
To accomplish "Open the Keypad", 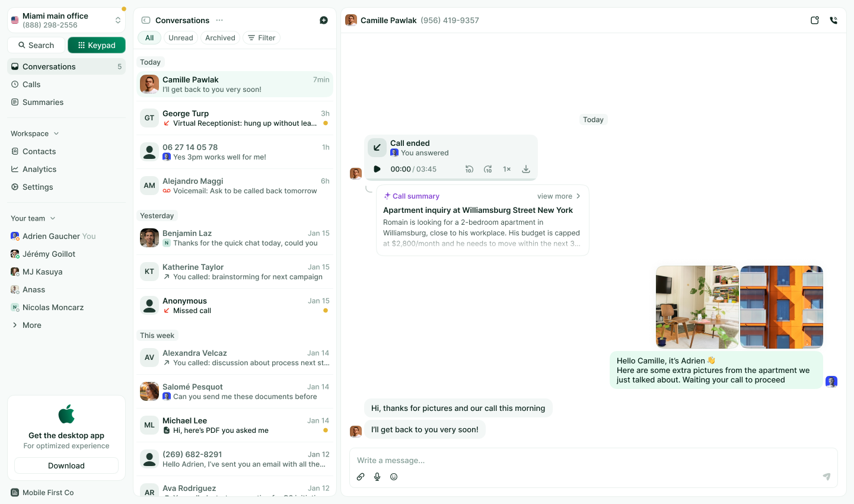I will (x=97, y=45).
